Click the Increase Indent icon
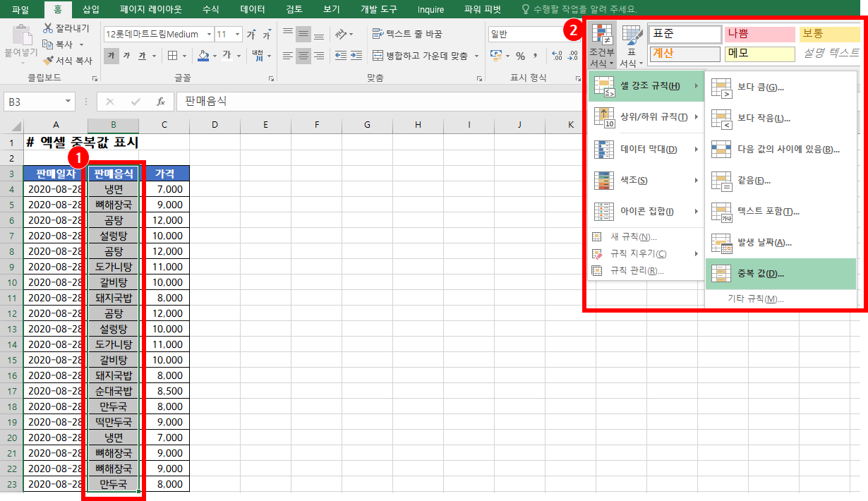868x501 pixels. click(x=357, y=56)
